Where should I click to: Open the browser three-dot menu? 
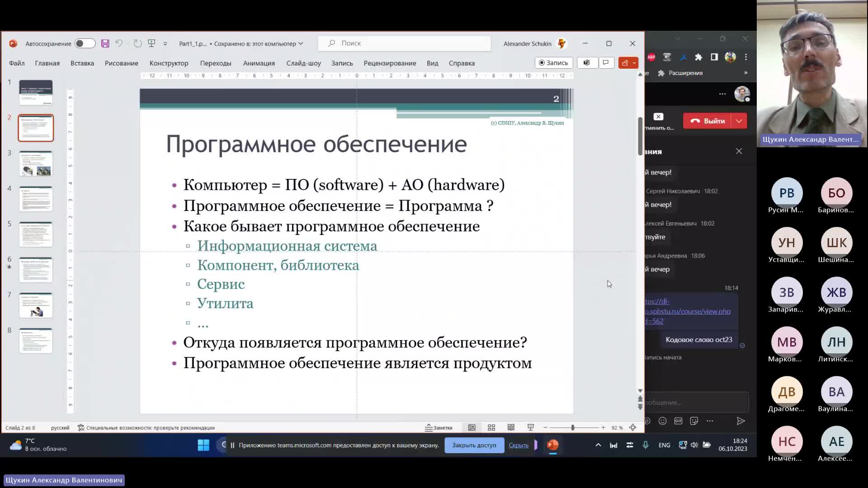pos(746,57)
